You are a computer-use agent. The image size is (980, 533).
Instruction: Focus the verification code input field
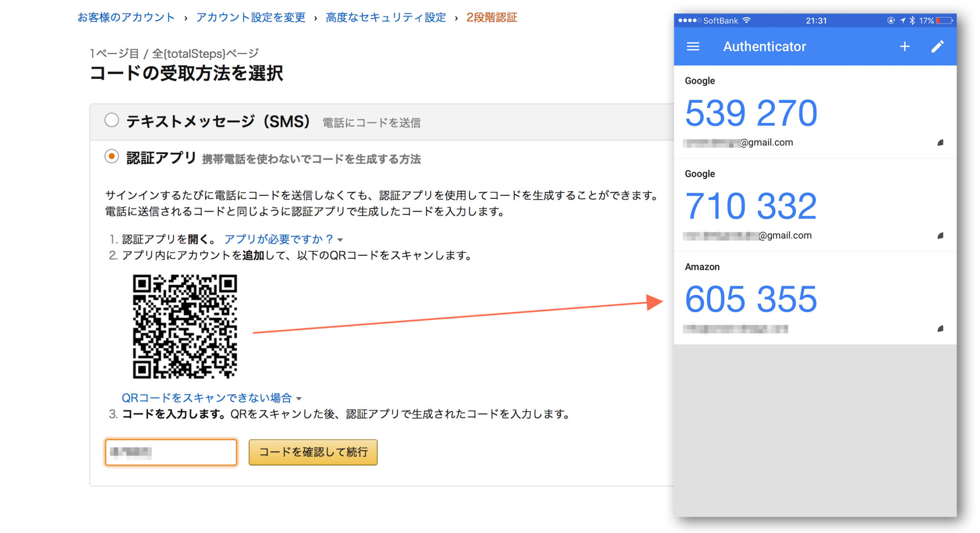coord(171,452)
